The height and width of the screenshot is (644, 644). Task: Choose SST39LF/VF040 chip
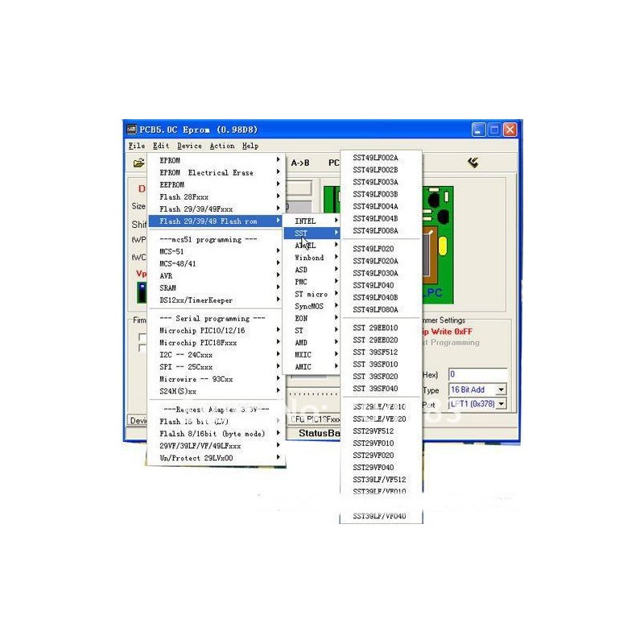coord(381,516)
